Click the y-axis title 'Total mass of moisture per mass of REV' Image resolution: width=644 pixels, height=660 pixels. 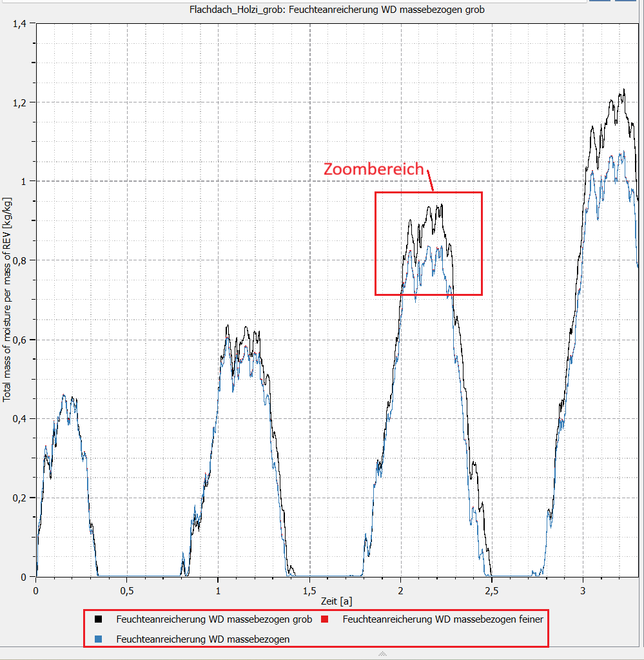click(7, 300)
